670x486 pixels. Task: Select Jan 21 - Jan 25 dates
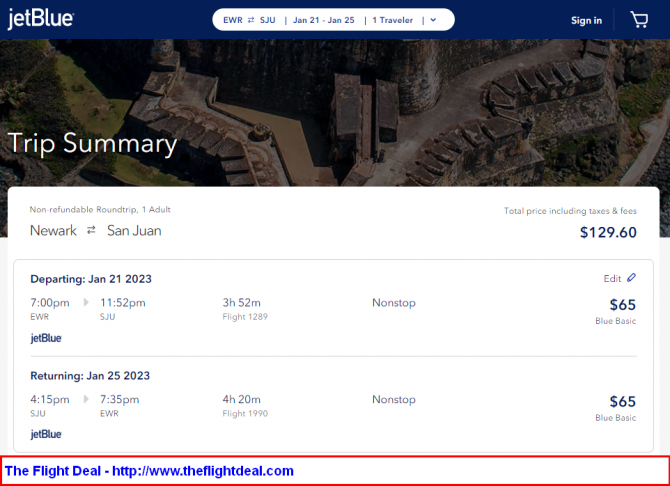click(x=323, y=20)
